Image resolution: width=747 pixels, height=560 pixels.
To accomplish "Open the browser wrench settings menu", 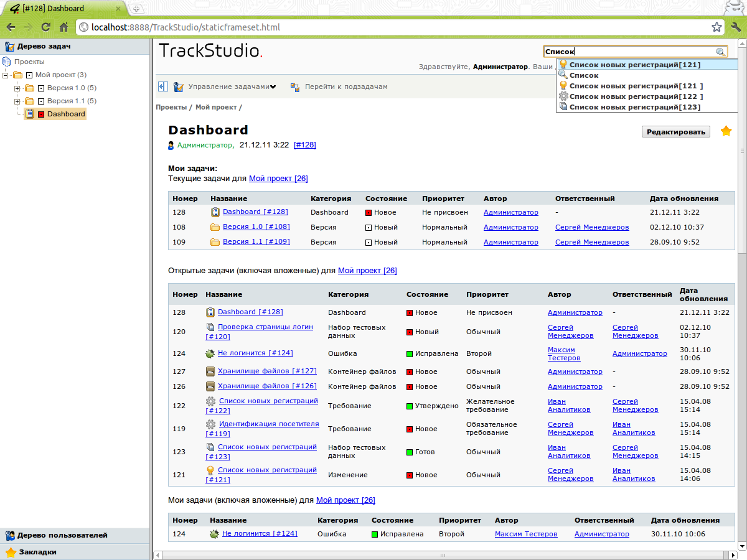I will (x=736, y=27).
